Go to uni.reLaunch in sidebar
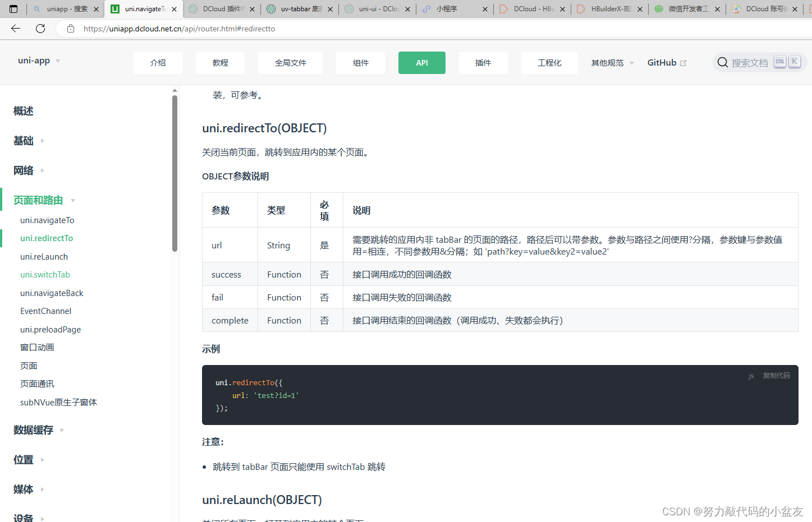The height and width of the screenshot is (522, 812). 44,257
